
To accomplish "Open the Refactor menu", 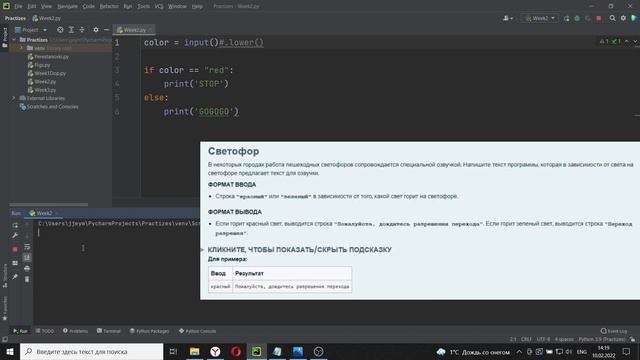I will [109, 6].
